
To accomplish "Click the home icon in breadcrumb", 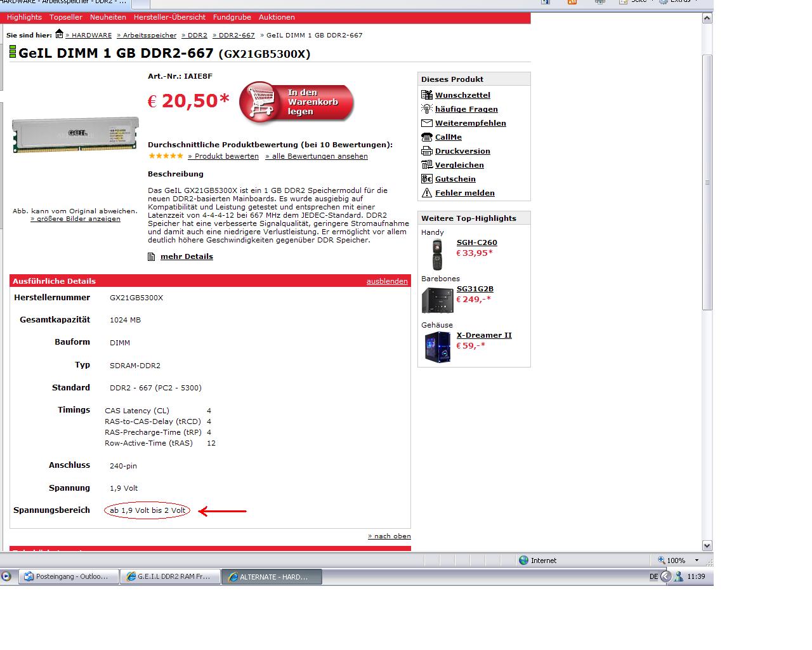I will pos(59,34).
